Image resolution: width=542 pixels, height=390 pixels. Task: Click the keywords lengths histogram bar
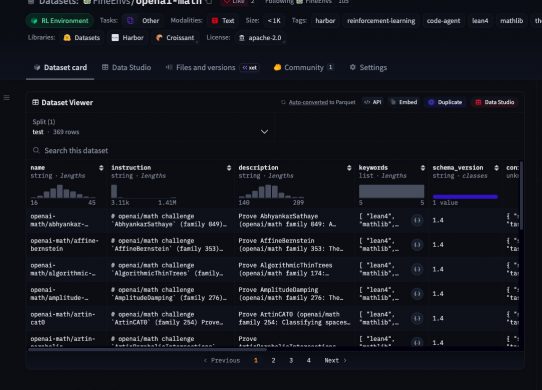pos(391,191)
